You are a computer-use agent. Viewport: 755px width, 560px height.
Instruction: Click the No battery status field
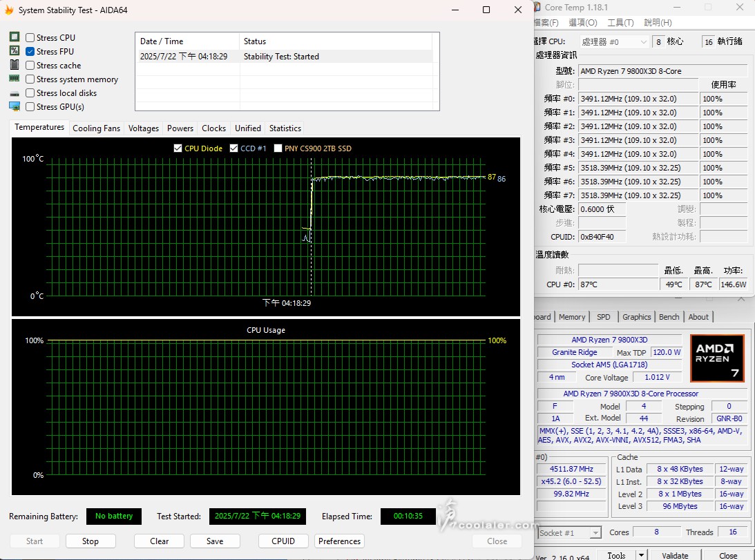[114, 516]
